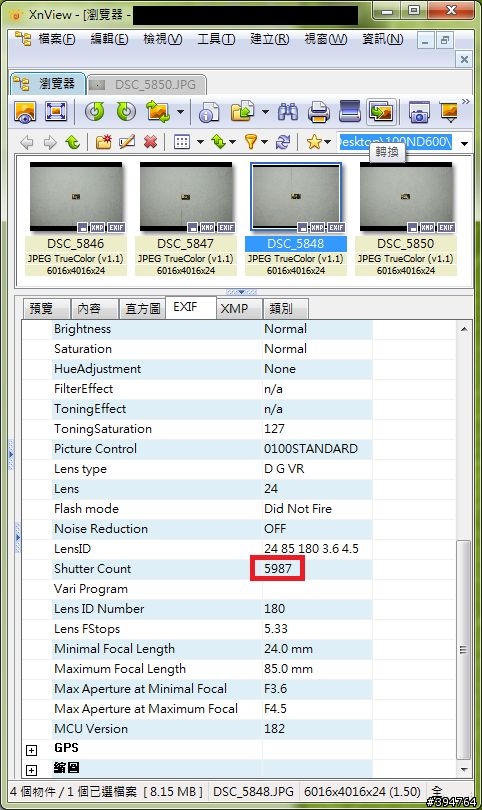Click the forward navigation arrow
482x810 pixels.
coord(50,142)
